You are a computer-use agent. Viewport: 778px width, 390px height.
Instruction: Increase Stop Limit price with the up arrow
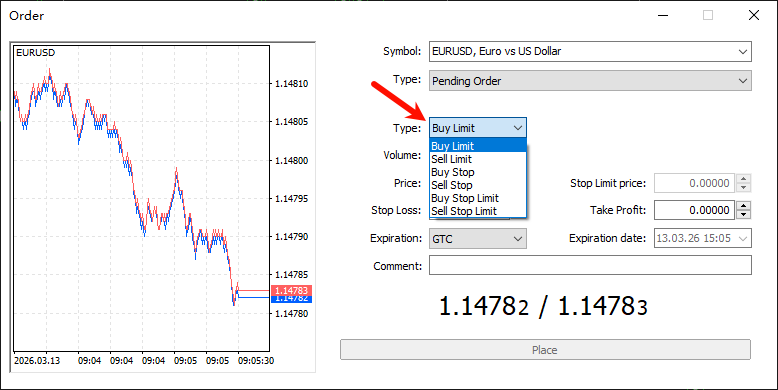point(743,179)
